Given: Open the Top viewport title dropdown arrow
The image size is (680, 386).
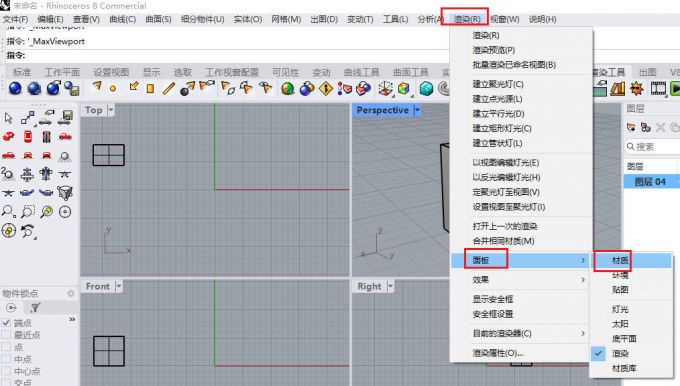Looking at the screenshot, I should pyautogui.click(x=111, y=110).
